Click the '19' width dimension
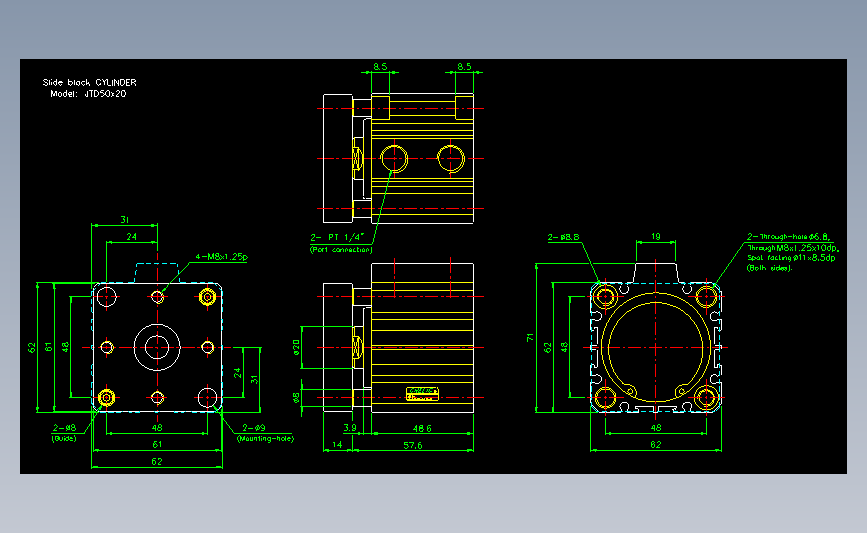This screenshot has height=533, width=867. click(655, 237)
